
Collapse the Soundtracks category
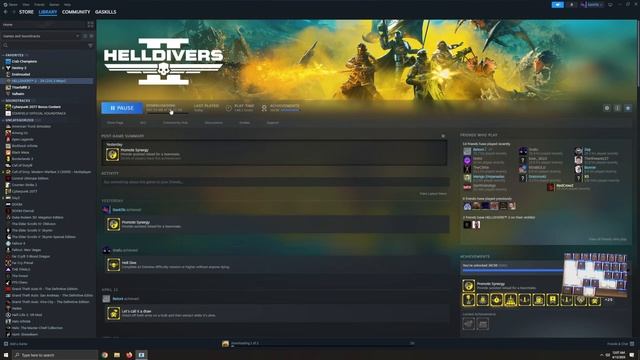click(x=3, y=100)
